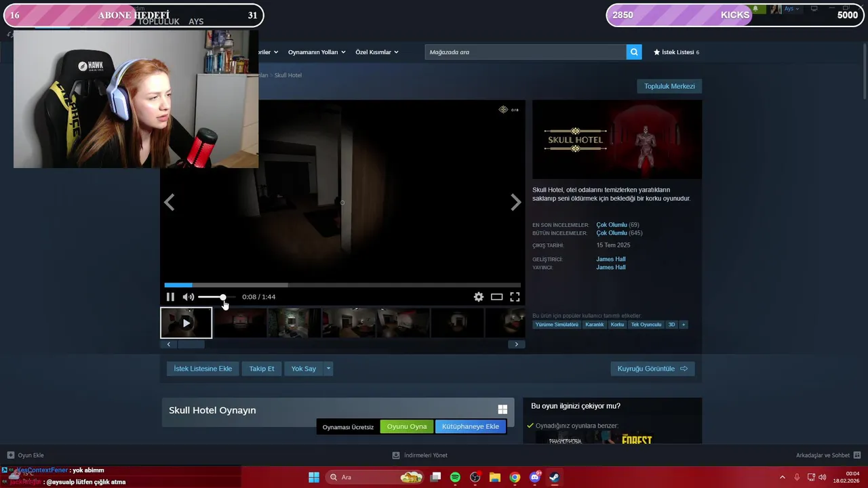The width and height of the screenshot is (868, 488).
Task: Open Arkadaşlar ve Sohbet panel
Action: [x=828, y=455]
